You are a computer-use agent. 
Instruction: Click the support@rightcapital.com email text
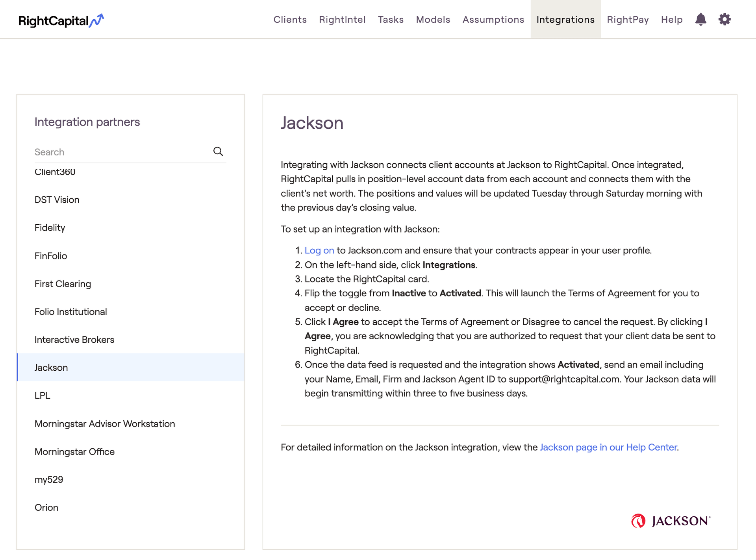pos(564,379)
